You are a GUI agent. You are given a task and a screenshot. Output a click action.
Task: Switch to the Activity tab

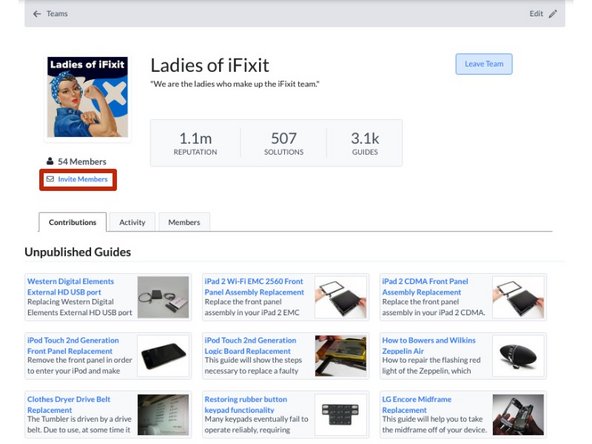(x=132, y=222)
